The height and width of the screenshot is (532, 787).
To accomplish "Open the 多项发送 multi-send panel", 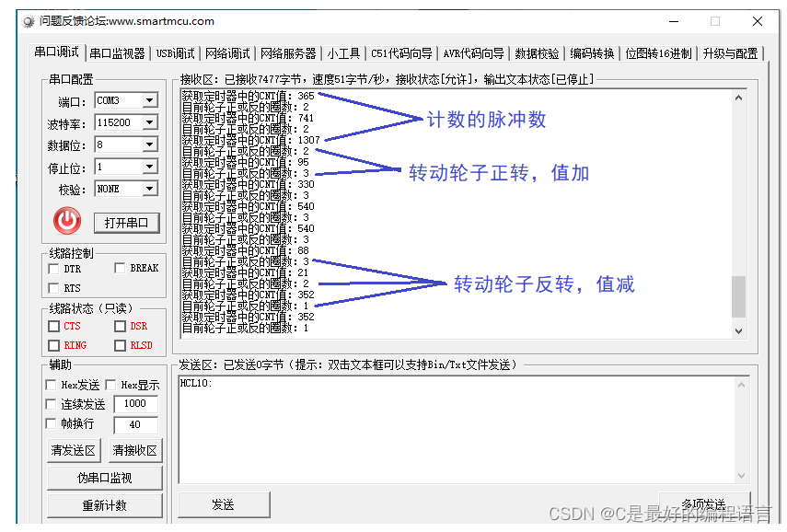I will pyautogui.click(x=705, y=504).
